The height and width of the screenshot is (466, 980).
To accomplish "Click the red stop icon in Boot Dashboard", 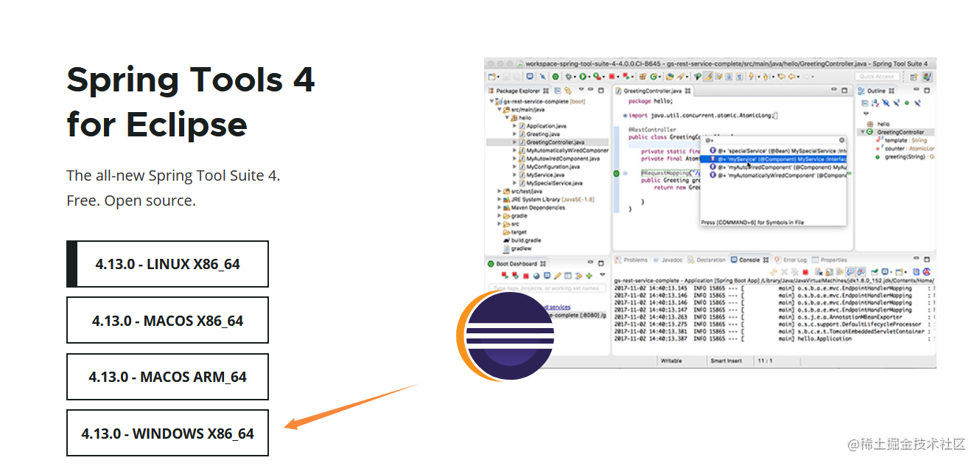I will [x=526, y=276].
